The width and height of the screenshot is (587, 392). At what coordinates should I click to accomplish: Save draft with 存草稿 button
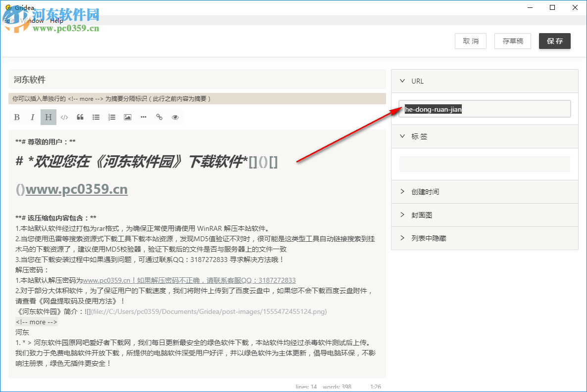512,41
